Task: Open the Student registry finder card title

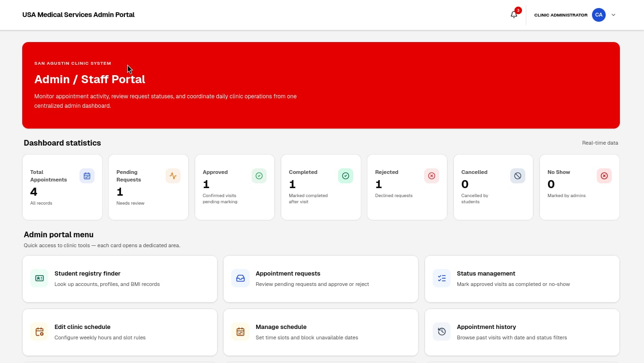Action: (87, 274)
